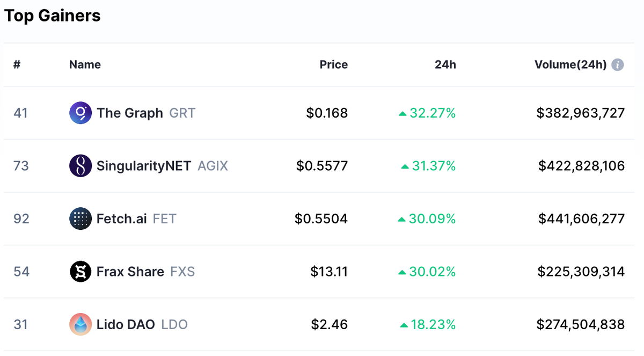Click the Lido DAO coin logo

80,324
